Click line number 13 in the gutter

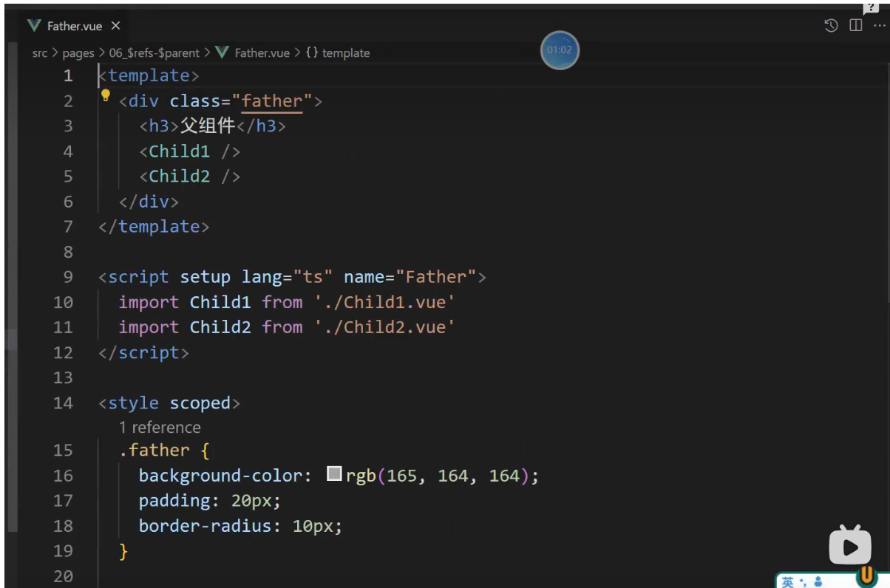pyautogui.click(x=63, y=377)
